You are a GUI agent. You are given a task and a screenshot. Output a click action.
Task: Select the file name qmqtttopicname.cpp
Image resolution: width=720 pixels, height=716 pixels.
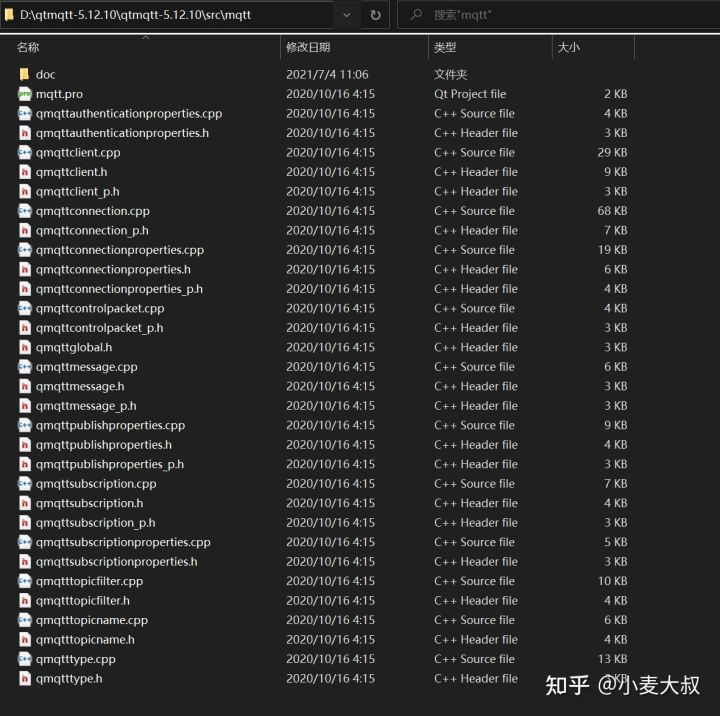92,620
